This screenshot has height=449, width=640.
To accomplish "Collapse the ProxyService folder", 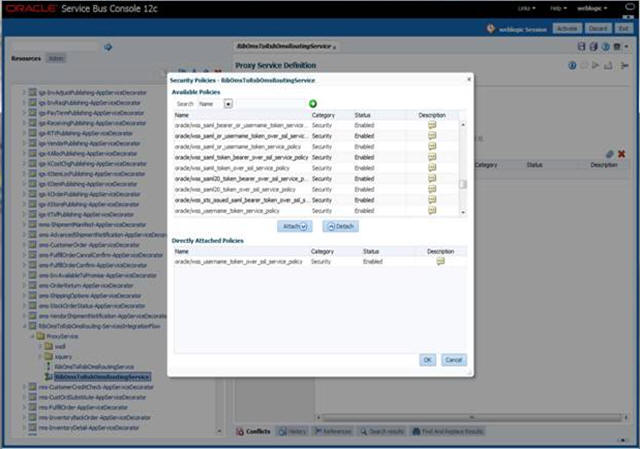I will pos(32,336).
